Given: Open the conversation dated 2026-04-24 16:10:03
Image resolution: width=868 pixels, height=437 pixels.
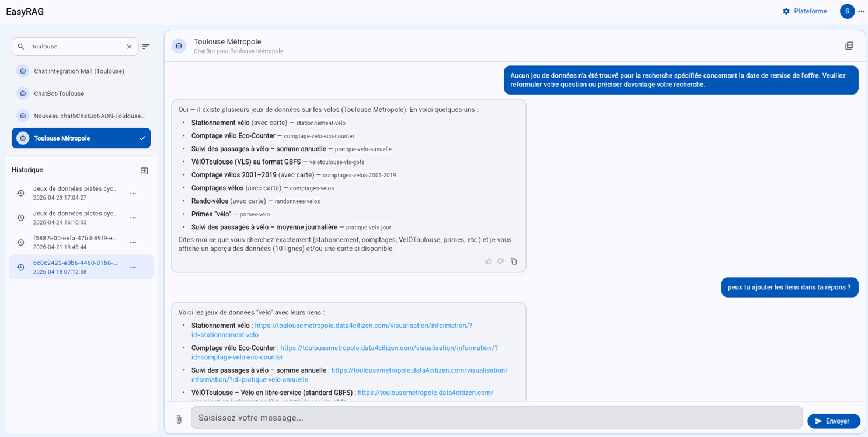Looking at the screenshot, I should (x=81, y=218).
